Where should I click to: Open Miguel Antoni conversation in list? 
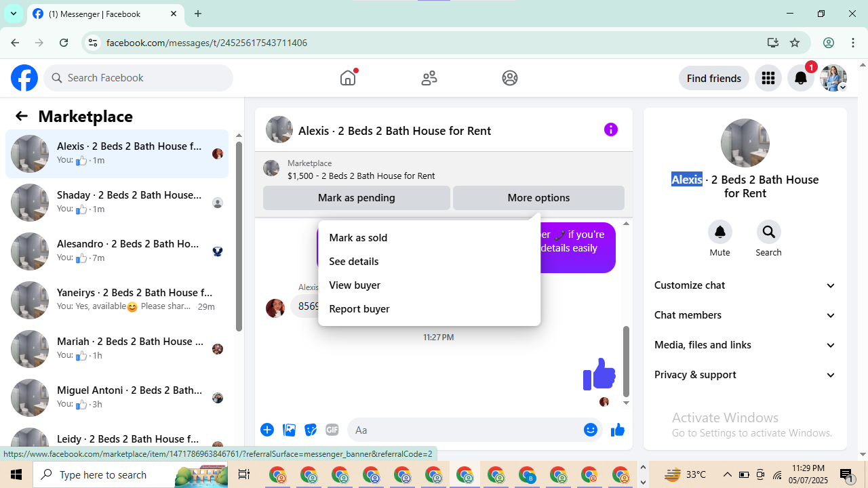[x=117, y=398]
